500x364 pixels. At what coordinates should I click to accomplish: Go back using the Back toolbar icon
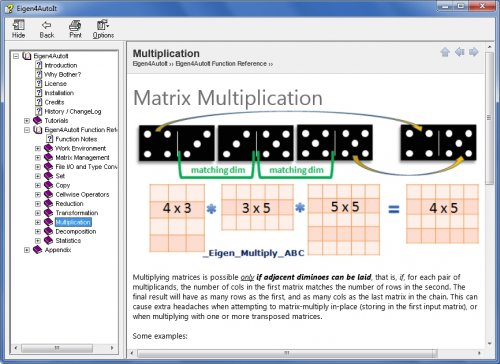47,29
